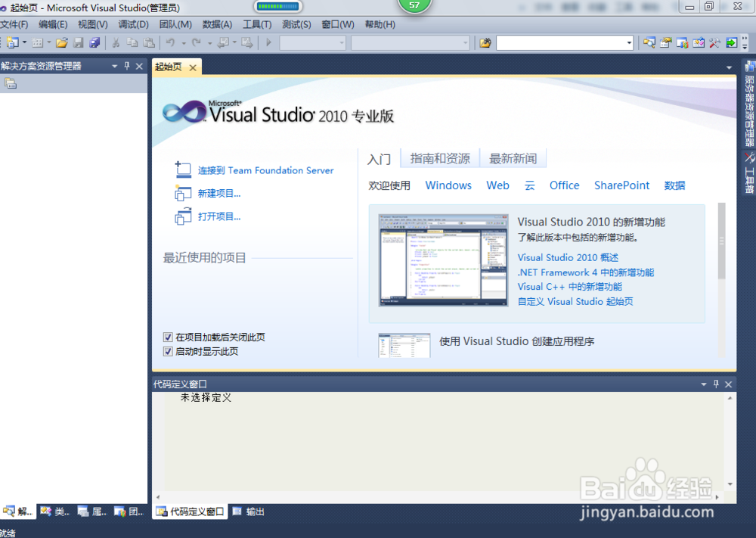756x538 pixels.
Task: Click the Add New Item toolbar icon
Action: [x=37, y=43]
